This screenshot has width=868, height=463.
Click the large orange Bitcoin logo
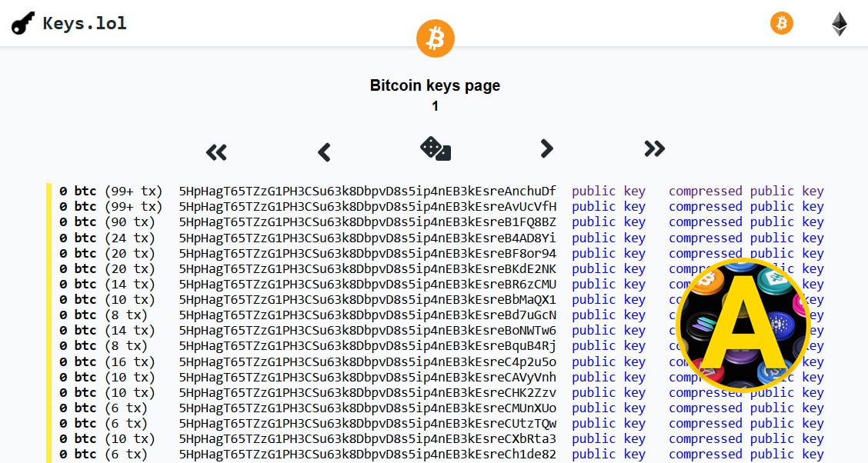point(436,38)
